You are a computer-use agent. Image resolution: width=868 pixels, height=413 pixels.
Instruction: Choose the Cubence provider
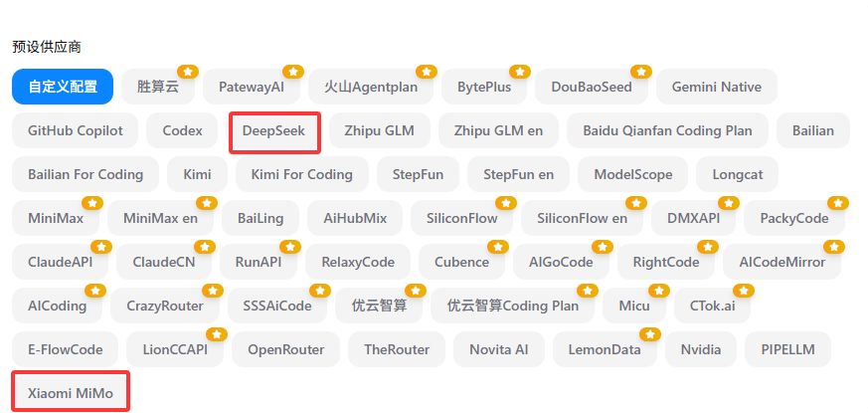(x=461, y=262)
